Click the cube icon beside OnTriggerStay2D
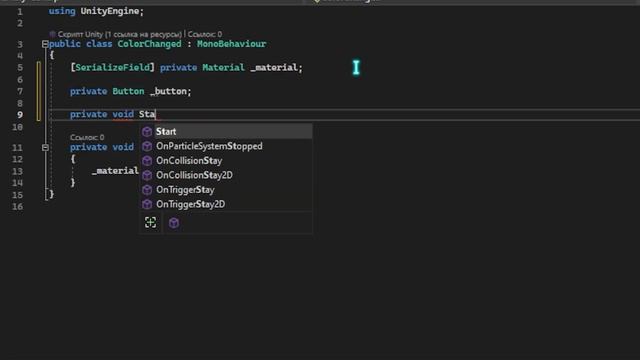640x360 pixels. [147, 204]
